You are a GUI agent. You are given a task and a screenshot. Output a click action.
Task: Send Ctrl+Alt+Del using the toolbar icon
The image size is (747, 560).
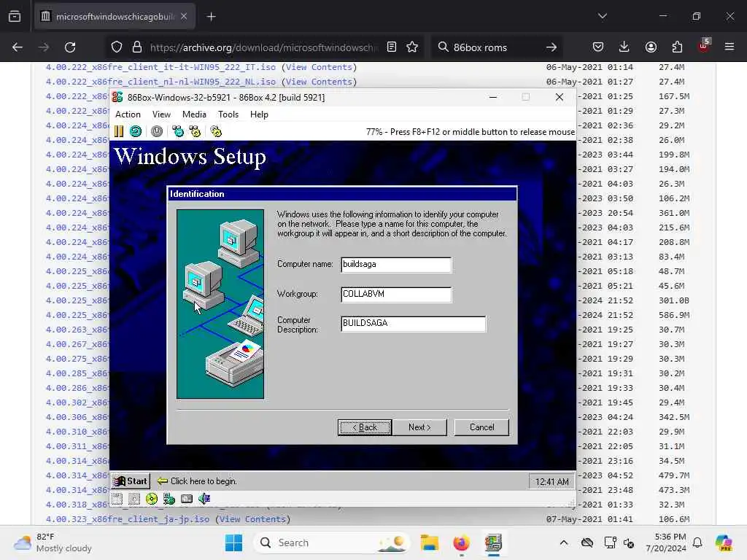[178, 131]
